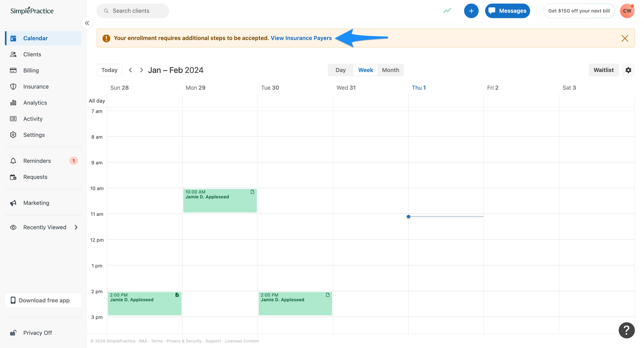
Task: Jump to Today
Action: point(109,70)
